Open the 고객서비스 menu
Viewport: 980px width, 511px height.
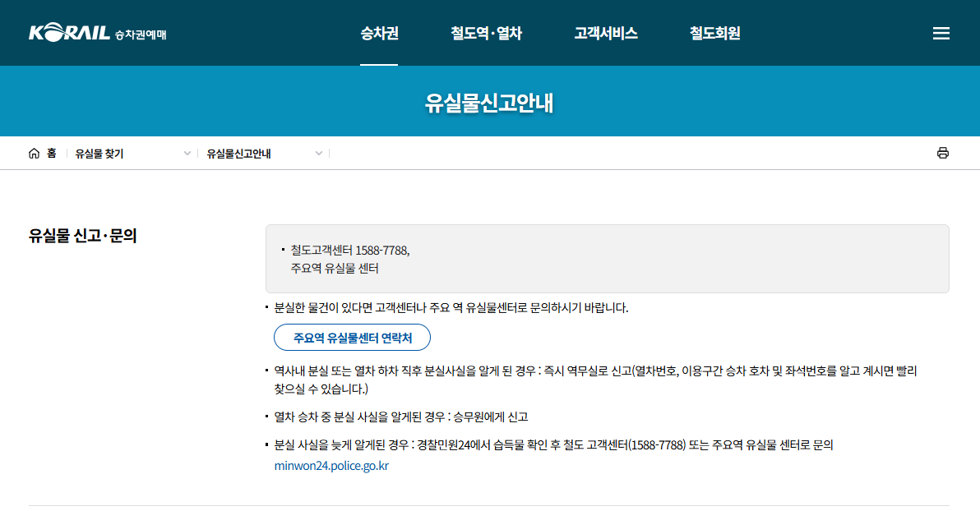[x=606, y=33]
